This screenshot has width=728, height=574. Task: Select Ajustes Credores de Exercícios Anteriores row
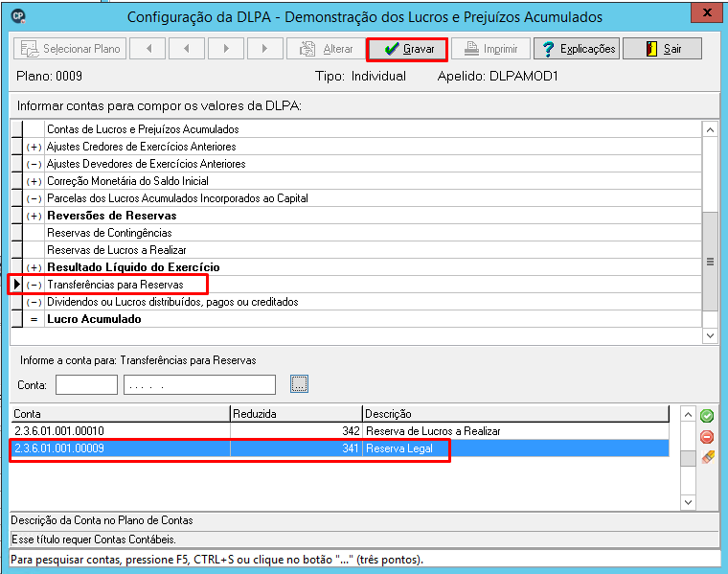click(x=356, y=147)
